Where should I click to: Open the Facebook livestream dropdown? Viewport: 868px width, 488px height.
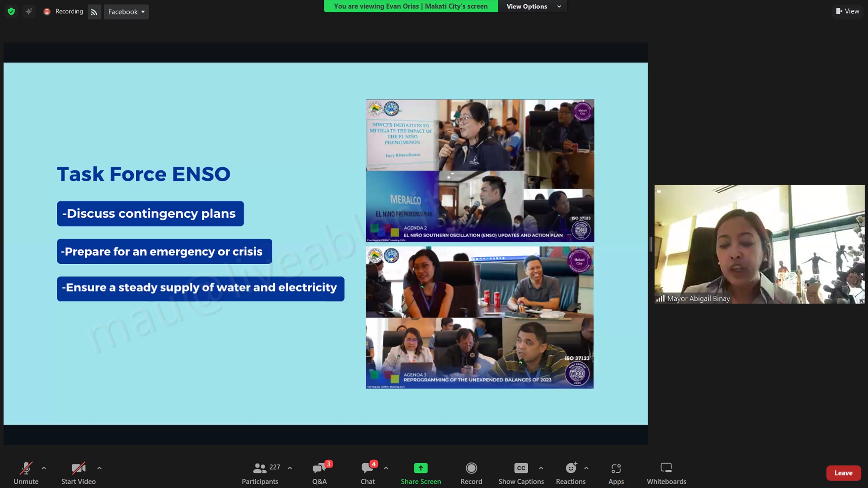(x=126, y=12)
